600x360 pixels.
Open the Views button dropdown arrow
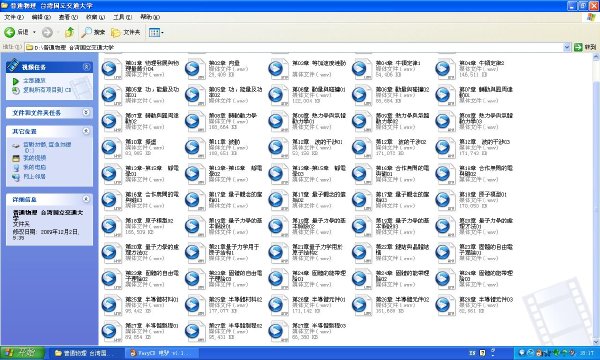tap(162, 33)
